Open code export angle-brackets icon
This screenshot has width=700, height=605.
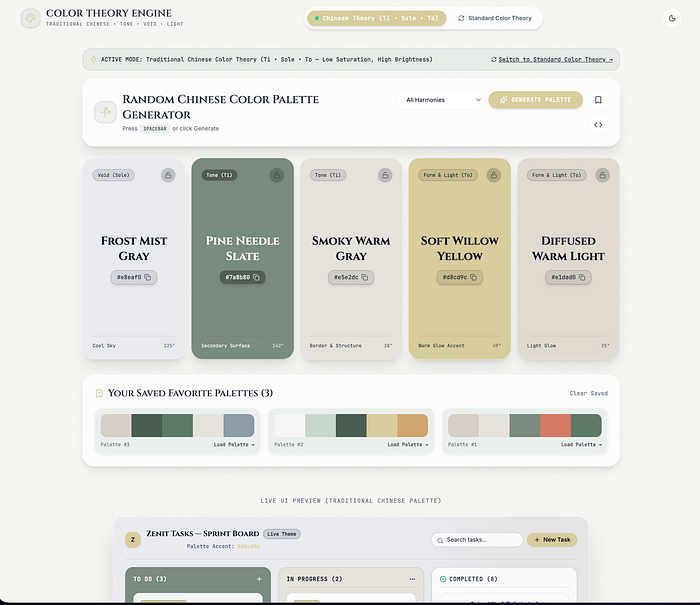point(598,125)
